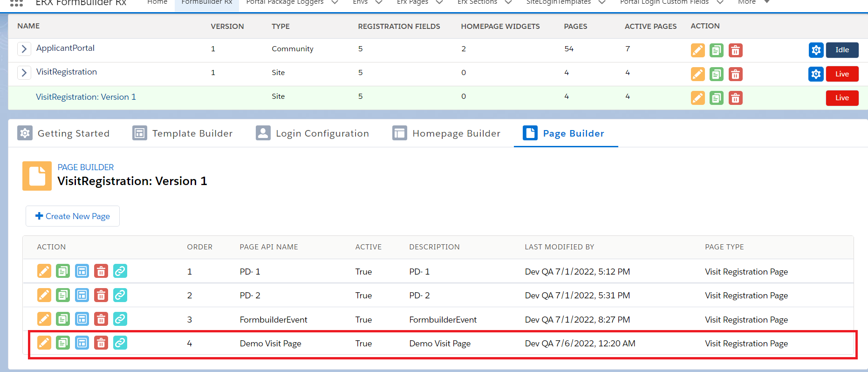Viewport: 868px width, 372px height.
Task: Click the edit pencil for Demo Visit Page
Action: click(44, 343)
